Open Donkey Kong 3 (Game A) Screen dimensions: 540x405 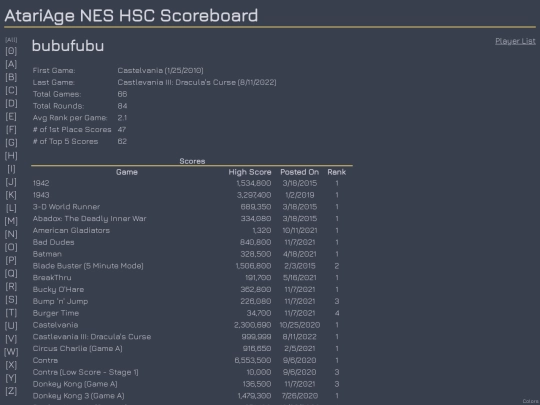[x=79, y=396]
